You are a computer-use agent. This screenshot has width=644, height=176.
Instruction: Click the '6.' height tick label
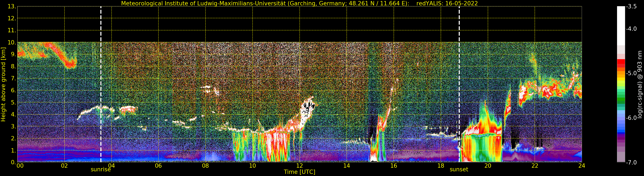pos(13,90)
